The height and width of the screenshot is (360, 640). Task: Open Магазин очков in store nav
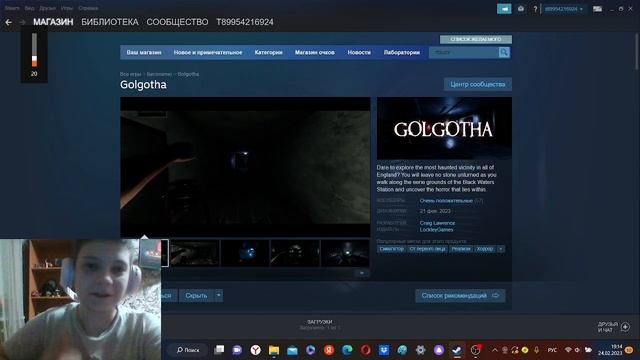315,52
